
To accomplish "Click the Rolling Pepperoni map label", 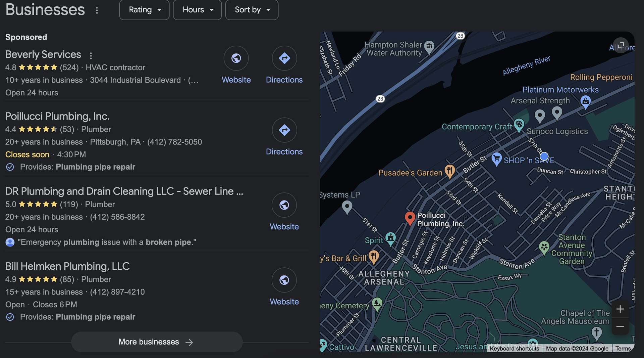I will [x=601, y=77].
